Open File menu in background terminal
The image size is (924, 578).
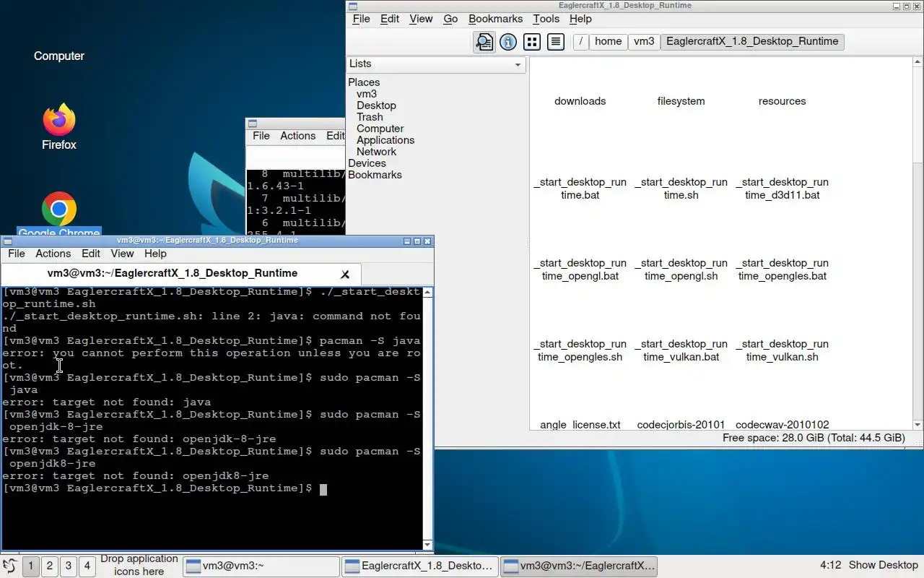261,136
